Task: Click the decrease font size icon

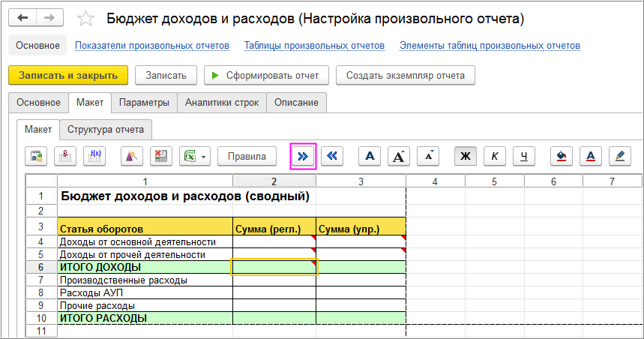Action: coord(428,156)
